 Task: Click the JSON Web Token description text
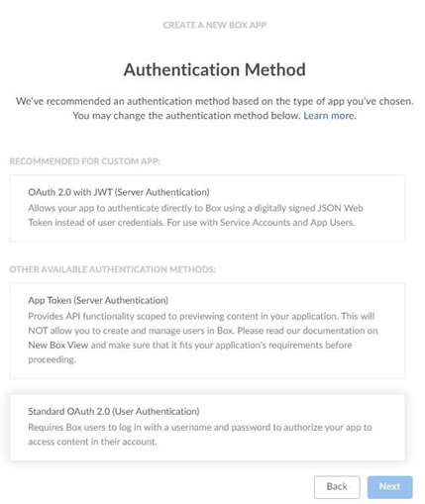(195, 215)
